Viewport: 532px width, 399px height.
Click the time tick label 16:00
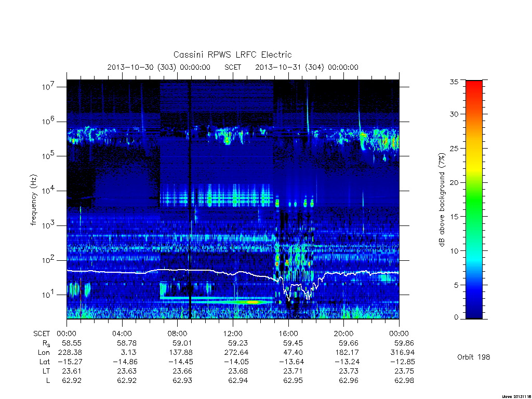tap(288, 334)
